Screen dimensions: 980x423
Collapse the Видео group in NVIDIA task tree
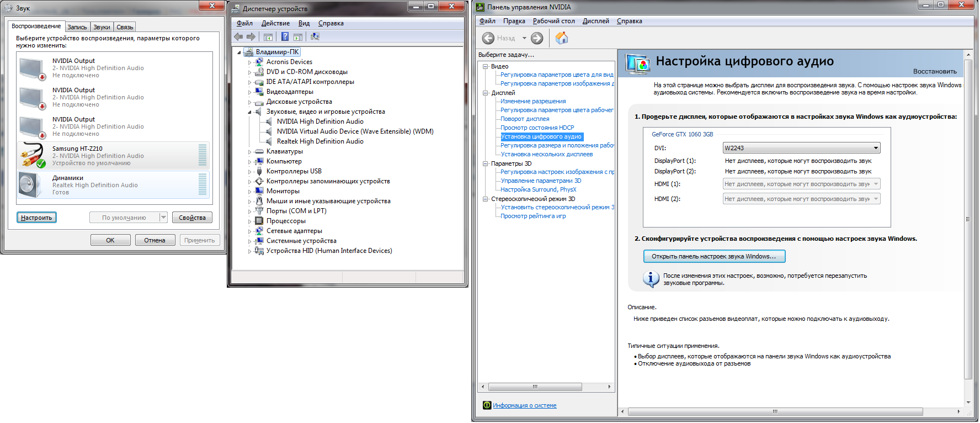tap(486, 66)
